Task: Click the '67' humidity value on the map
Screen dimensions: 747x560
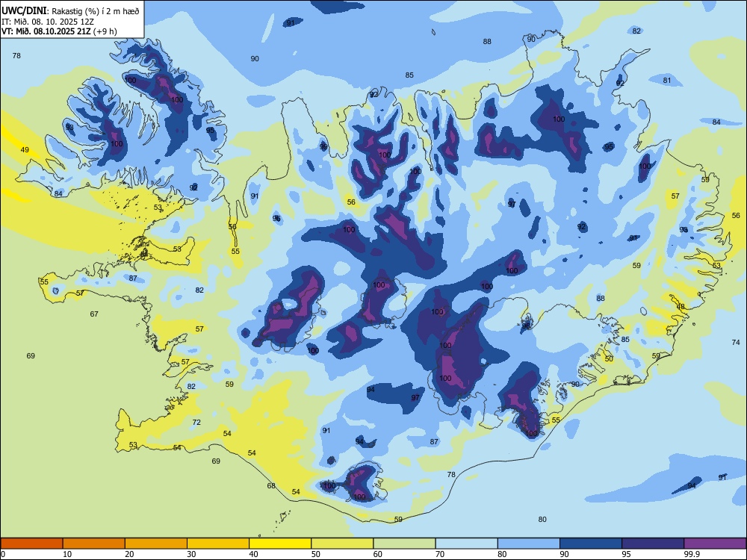Action: coord(94,314)
